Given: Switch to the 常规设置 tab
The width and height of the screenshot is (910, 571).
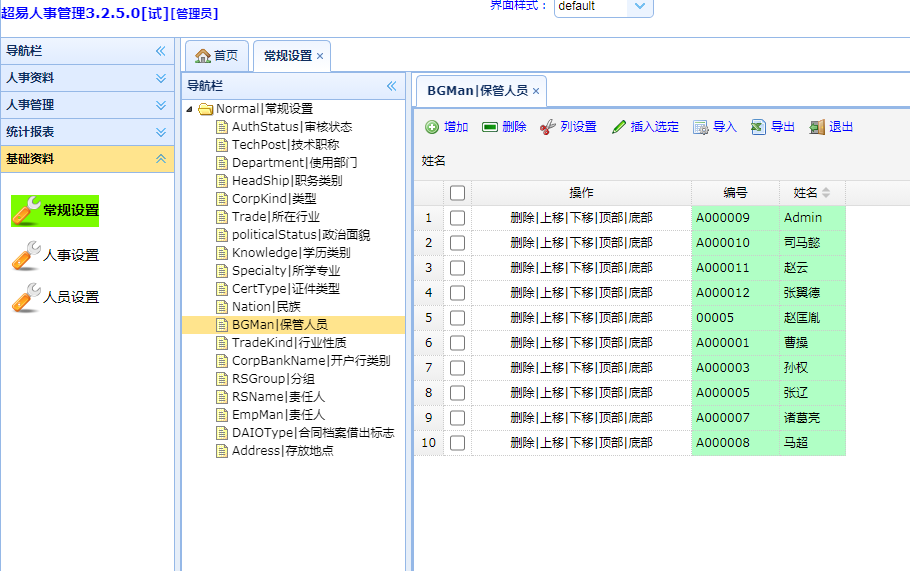Looking at the screenshot, I should tap(292, 56).
